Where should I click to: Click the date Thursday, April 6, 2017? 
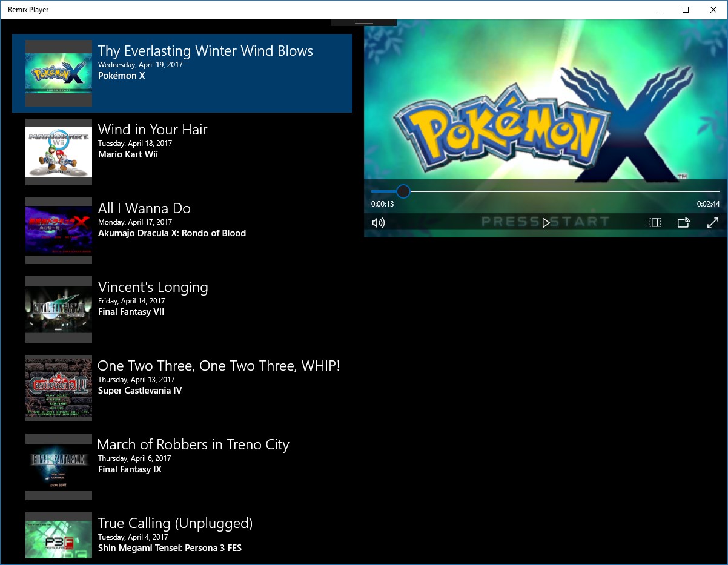coord(134,458)
